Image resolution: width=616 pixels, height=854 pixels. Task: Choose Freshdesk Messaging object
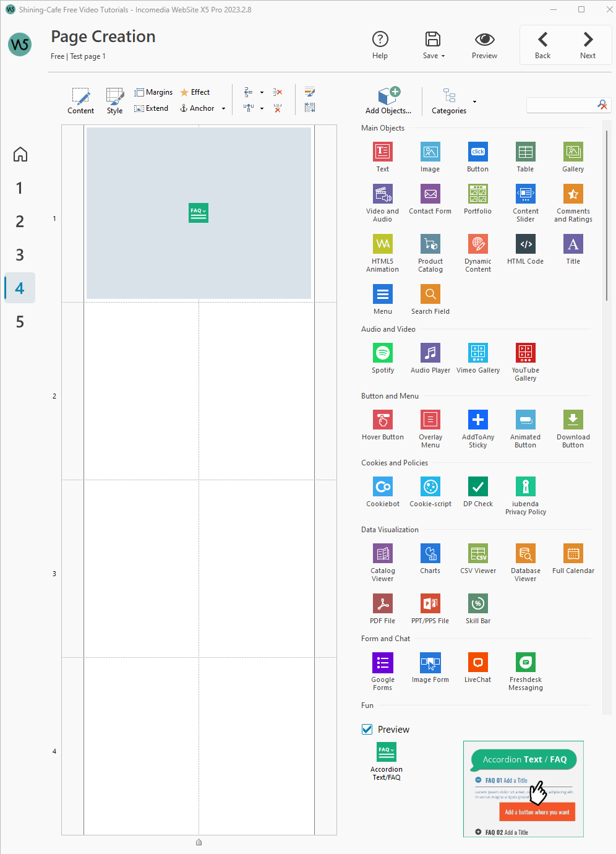coord(525,662)
